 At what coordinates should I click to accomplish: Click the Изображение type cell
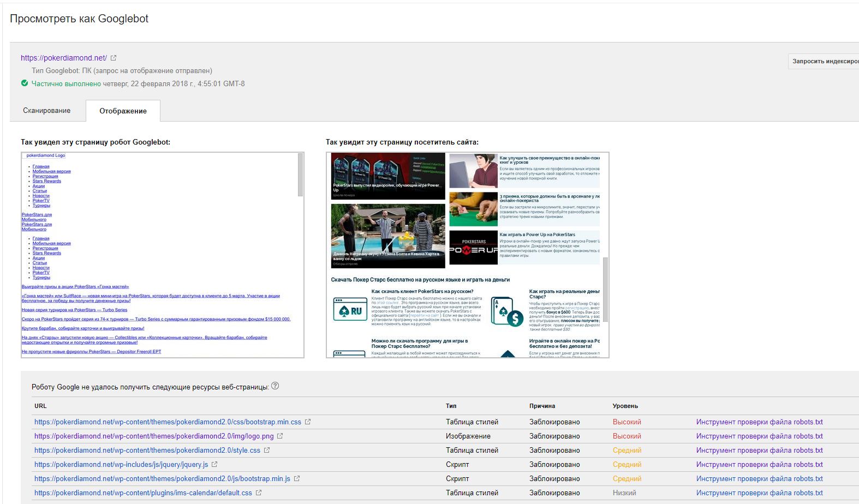point(468,436)
